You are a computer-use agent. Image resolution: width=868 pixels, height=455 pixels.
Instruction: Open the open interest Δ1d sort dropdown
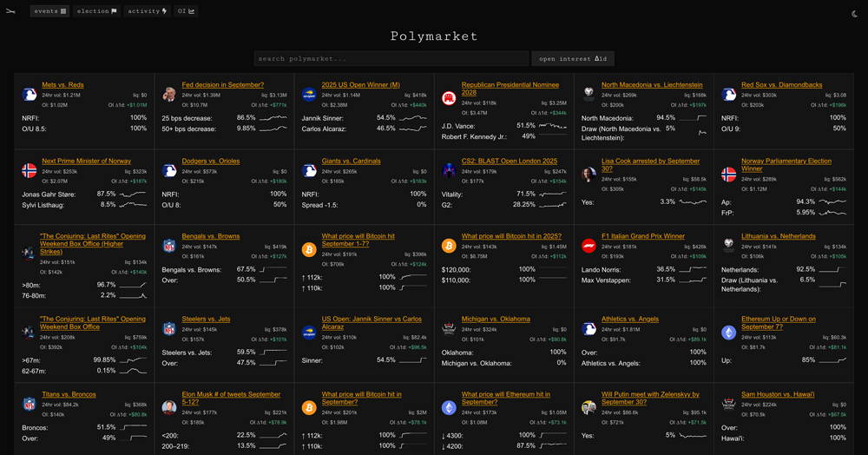(x=573, y=59)
